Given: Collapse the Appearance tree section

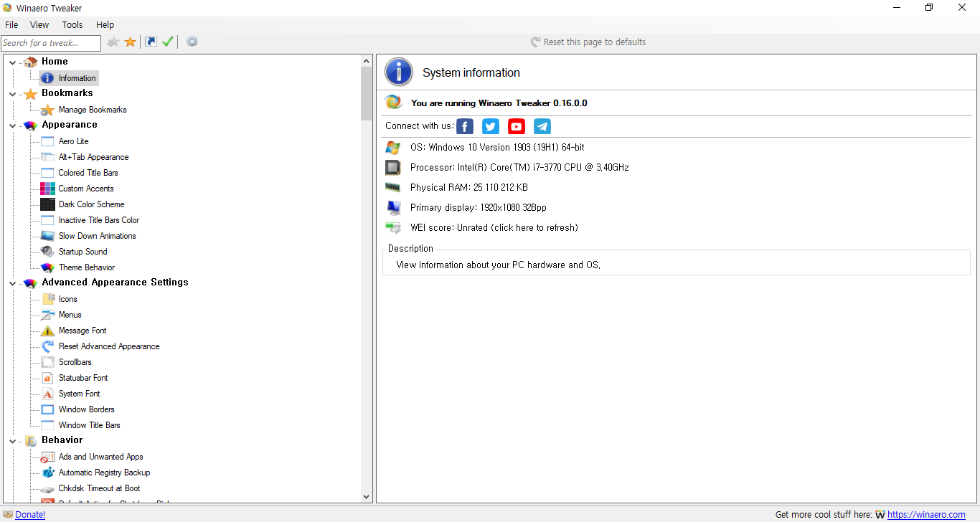Looking at the screenshot, I should pos(12,125).
